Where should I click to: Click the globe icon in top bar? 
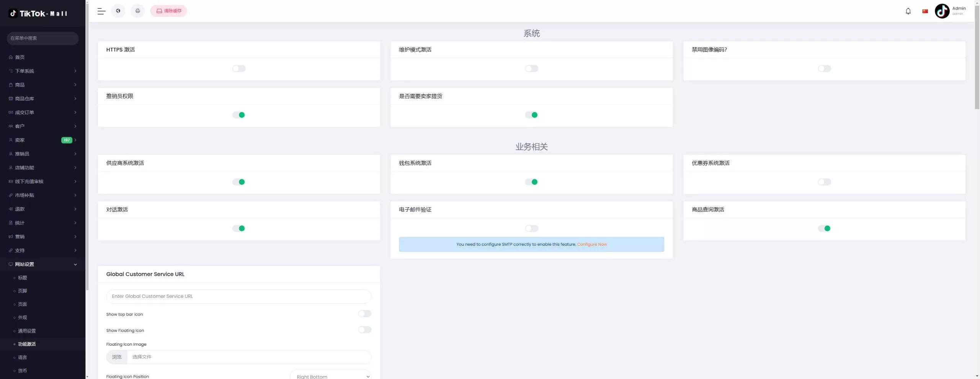click(x=118, y=11)
